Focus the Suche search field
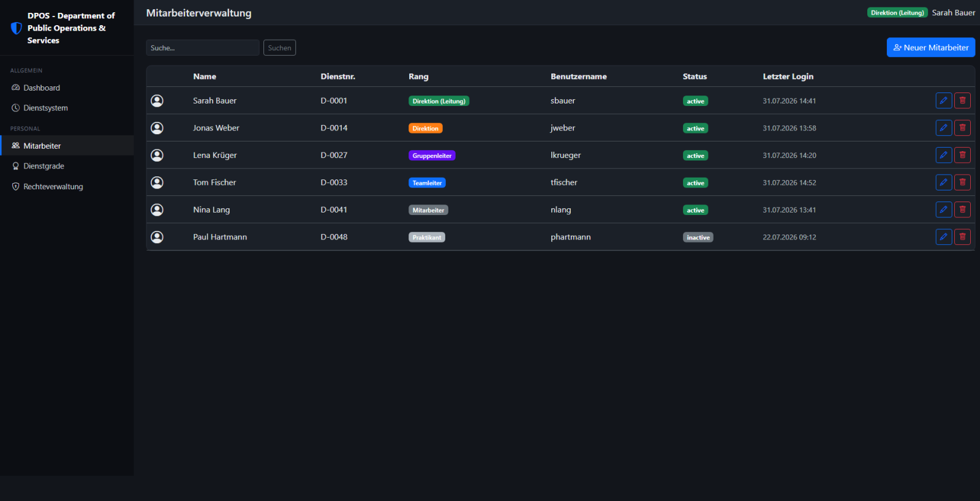Screen dimensions: 980x501 click(x=203, y=48)
